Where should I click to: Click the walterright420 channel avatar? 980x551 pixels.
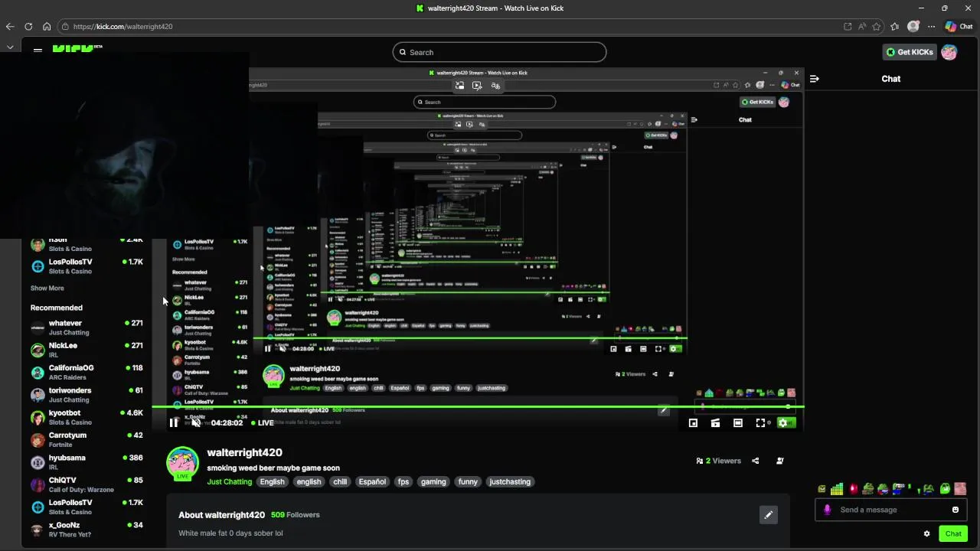pyautogui.click(x=182, y=464)
